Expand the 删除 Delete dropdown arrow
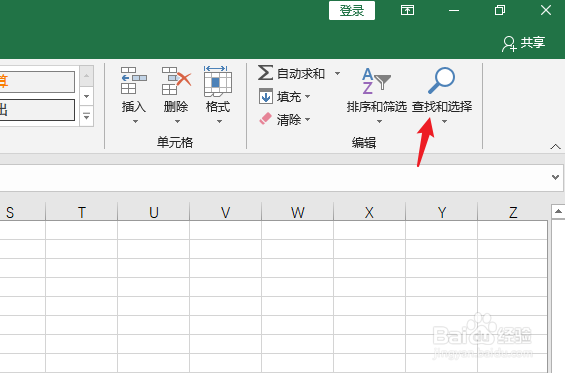 [x=177, y=121]
